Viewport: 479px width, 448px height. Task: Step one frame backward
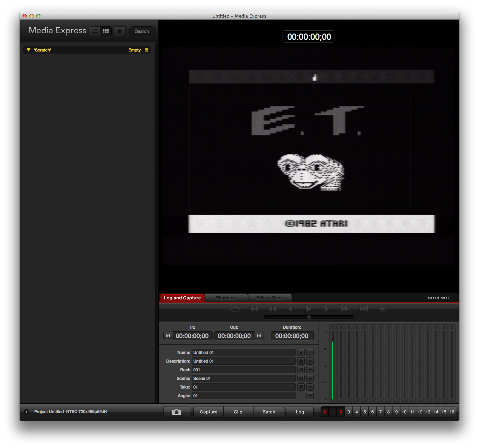coord(291,309)
